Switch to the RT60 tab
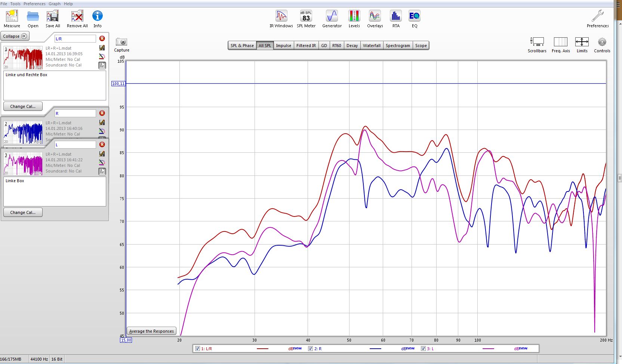Image resolution: width=622 pixels, height=364 pixels. (337, 46)
